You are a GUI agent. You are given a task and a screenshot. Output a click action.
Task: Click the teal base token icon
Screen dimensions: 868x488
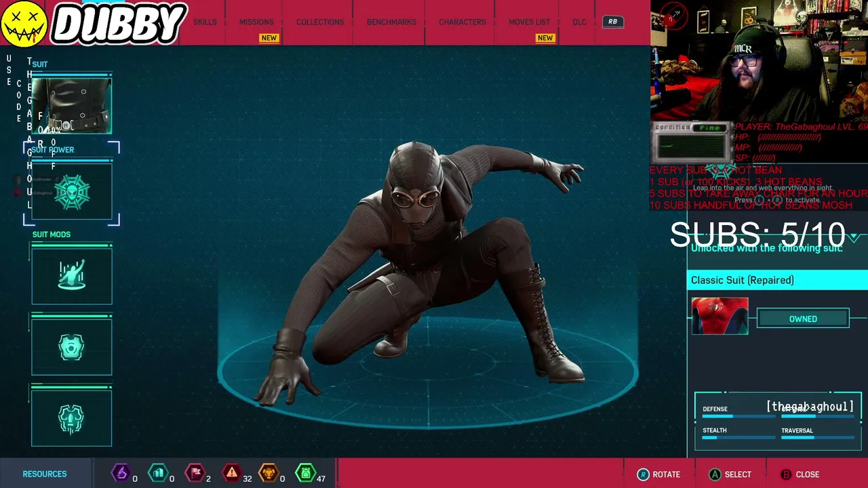(x=157, y=473)
